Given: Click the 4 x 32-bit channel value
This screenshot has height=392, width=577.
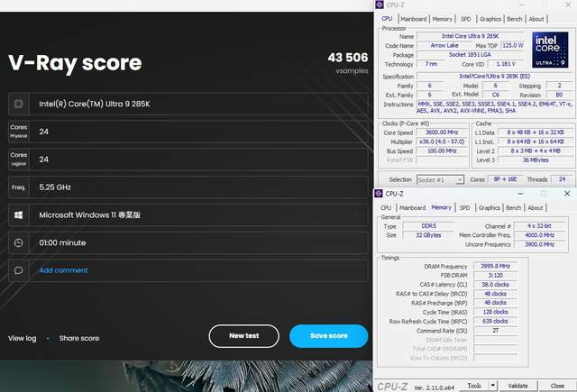Looking at the screenshot, I should 539,226.
